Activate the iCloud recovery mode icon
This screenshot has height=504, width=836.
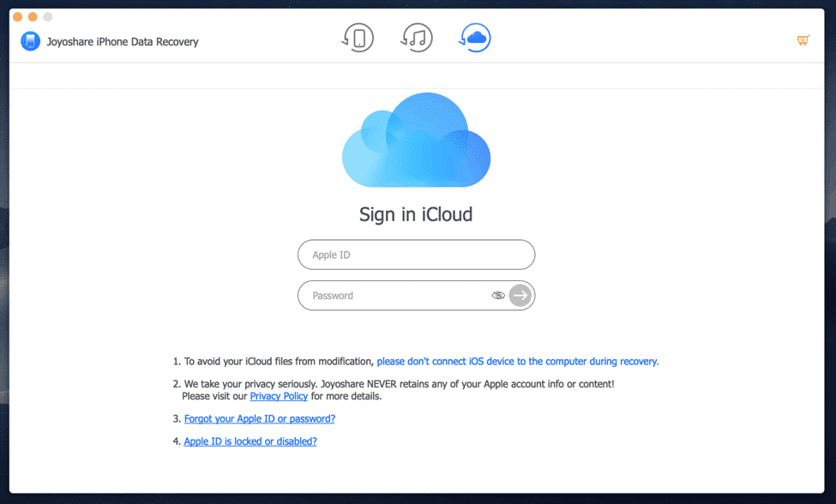tap(475, 38)
